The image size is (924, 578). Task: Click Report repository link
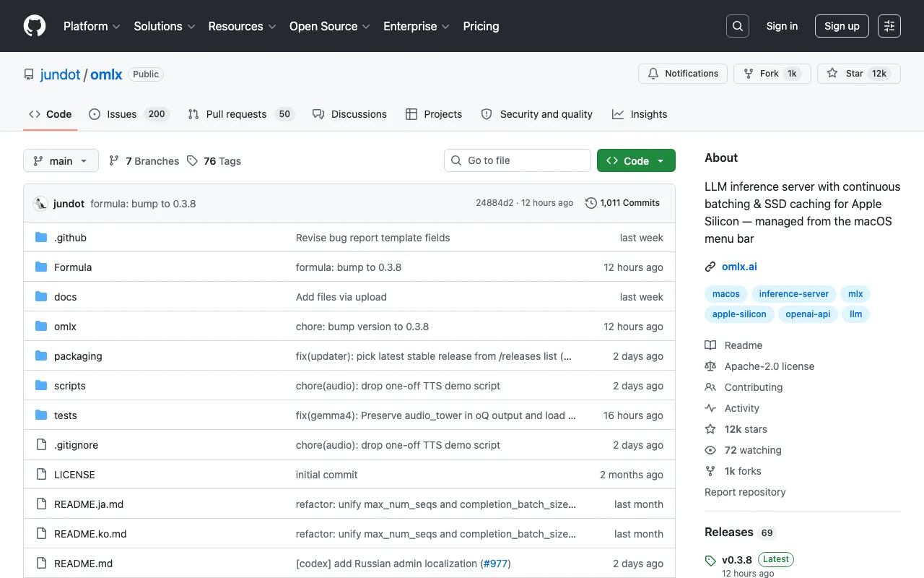click(x=745, y=492)
